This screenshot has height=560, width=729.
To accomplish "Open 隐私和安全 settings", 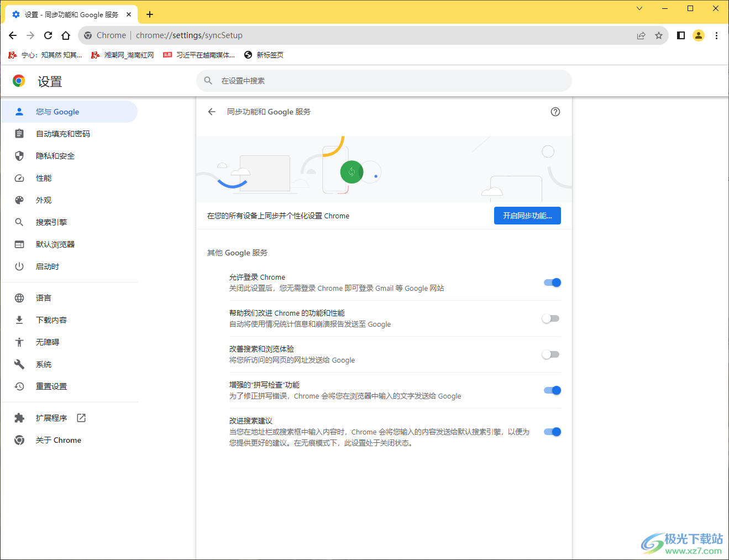I will [x=69, y=156].
